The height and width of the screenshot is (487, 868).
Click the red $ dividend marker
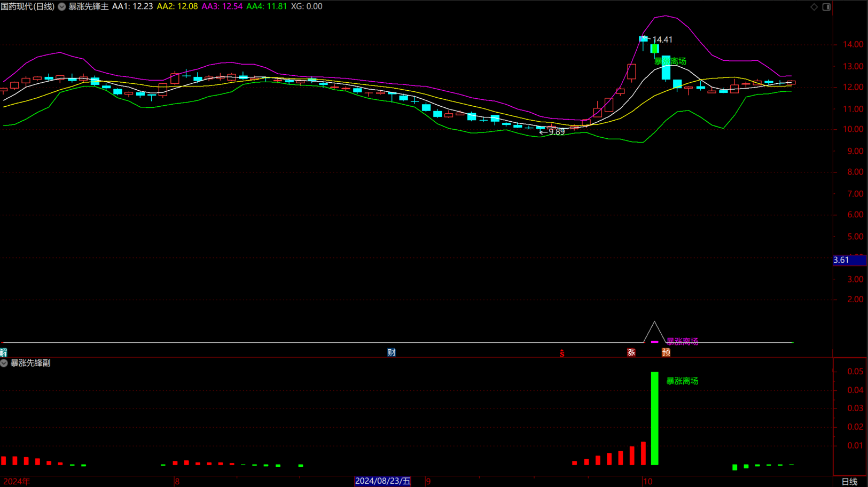(x=562, y=353)
